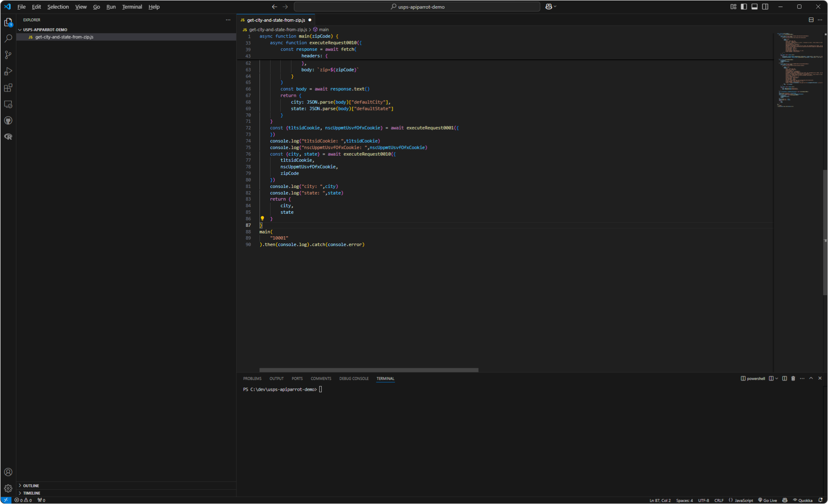Open the GitHub icon in activity bar
The image size is (828, 504).
tap(8, 121)
